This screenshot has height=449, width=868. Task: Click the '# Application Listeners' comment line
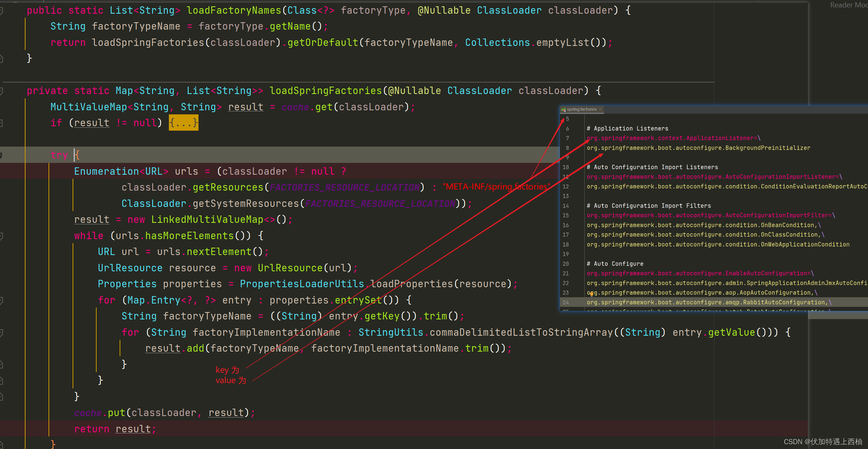(x=627, y=128)
